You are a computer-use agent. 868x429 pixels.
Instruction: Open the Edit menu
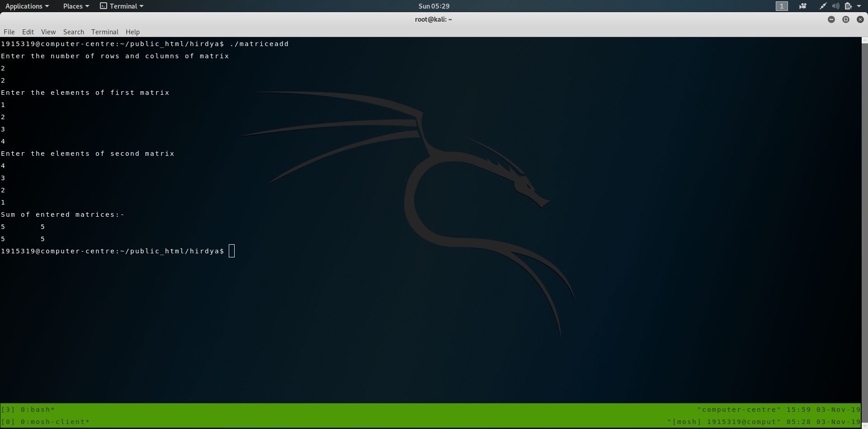[28, 32]
